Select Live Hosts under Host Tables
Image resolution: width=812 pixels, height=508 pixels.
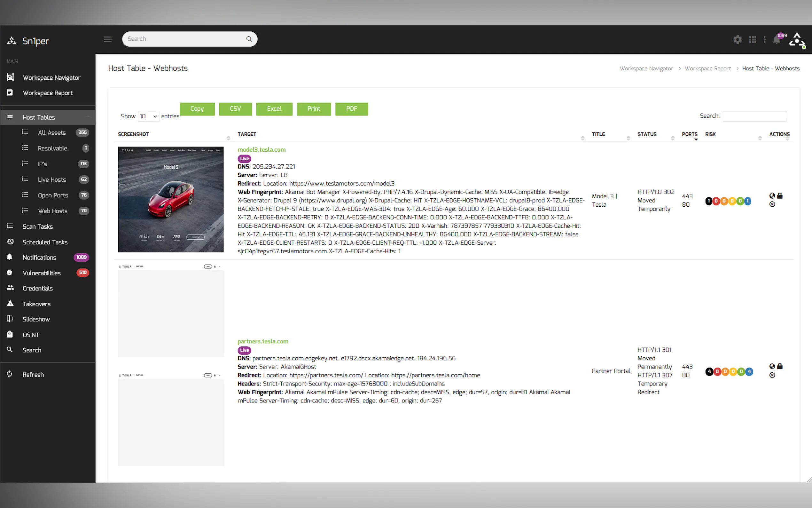(x=52, y=179)
